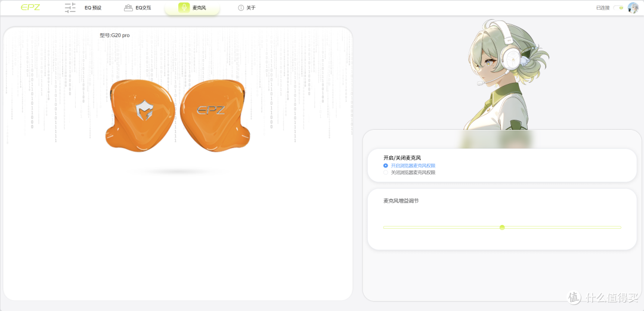Open the 关于 tab
The width and height of the screenshot is (644, 311).
tap(251, 8)
